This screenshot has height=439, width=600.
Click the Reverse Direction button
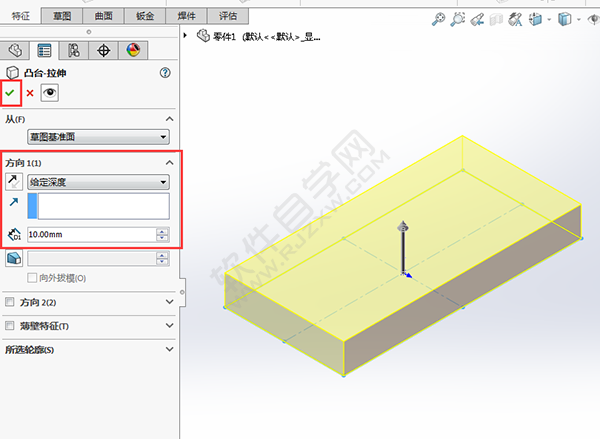[14, 181]
